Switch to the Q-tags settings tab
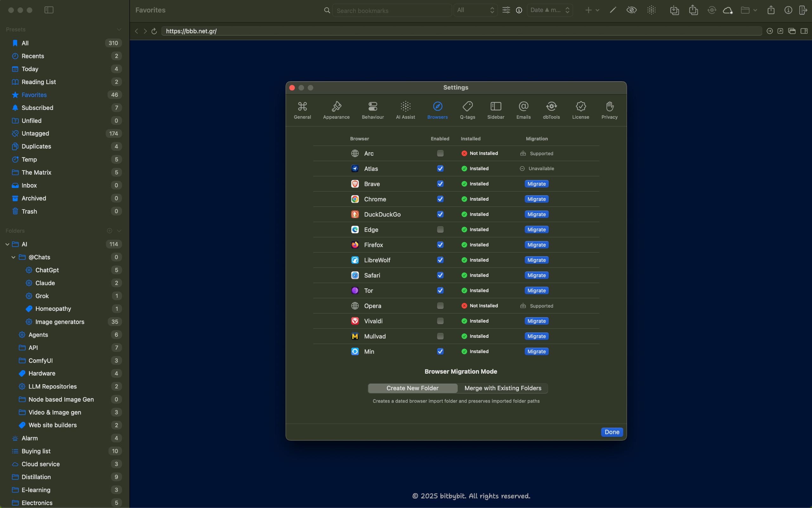The height and width of the screenshot is (508, 812). click(x=468, y=110)
